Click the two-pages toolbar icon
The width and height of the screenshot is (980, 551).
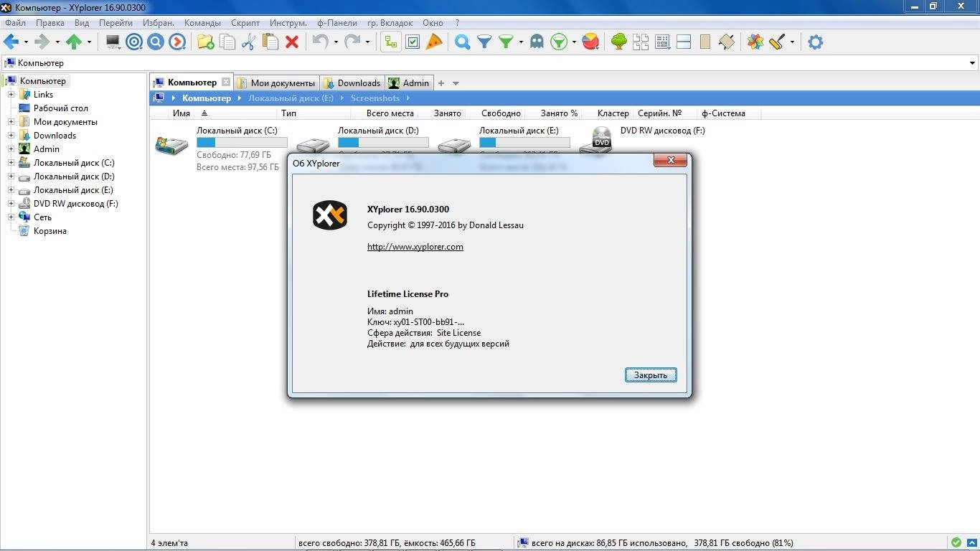pos(641,42)
